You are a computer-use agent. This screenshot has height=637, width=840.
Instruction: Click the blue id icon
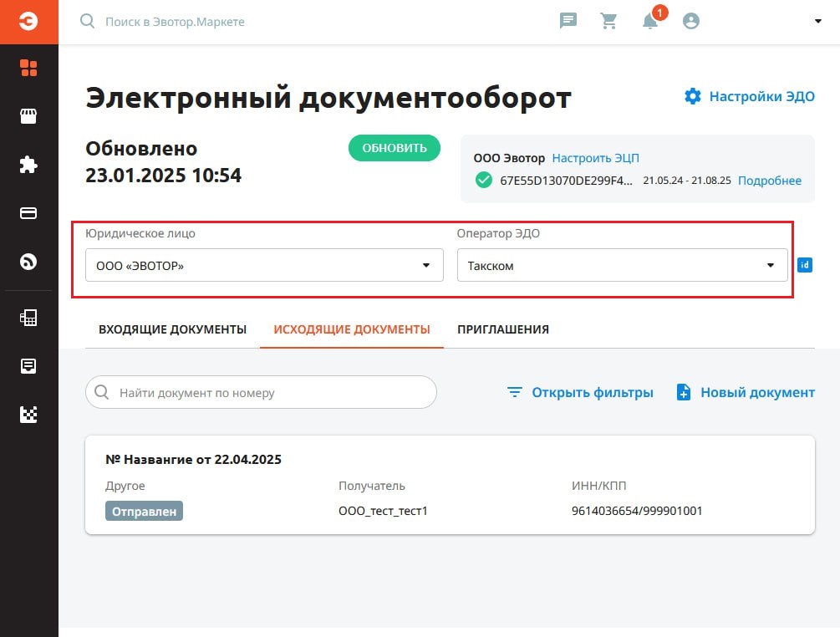pos(805,265)
